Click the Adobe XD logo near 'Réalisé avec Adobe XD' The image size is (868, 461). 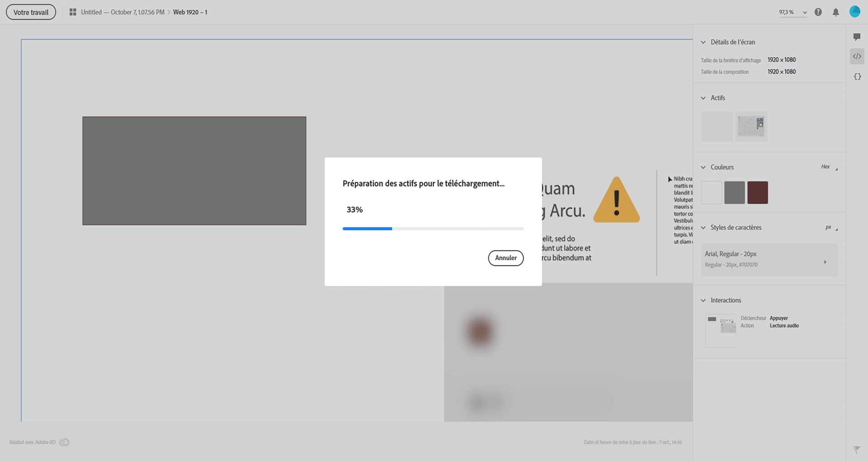(x=64, y=442)
